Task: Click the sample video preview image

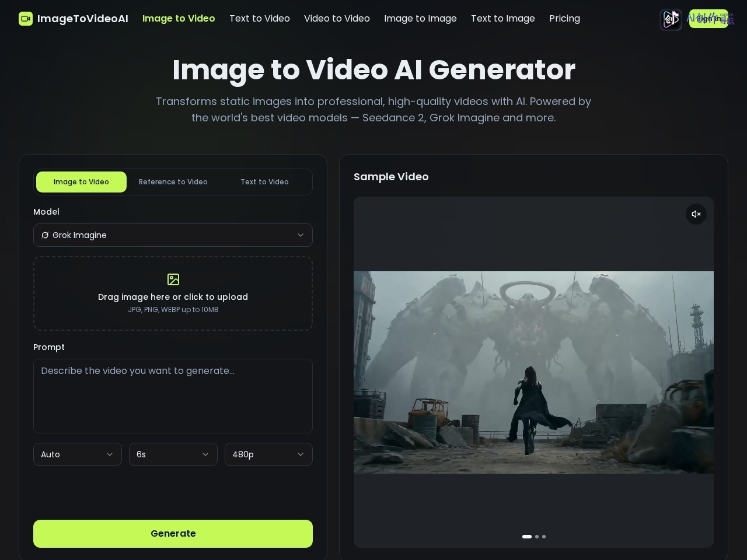Action: click(533, 372)
